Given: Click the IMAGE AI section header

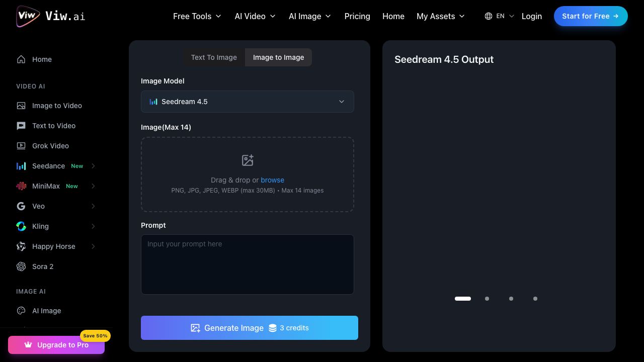Looking at the screenshot, I should (x=31, y=292).
